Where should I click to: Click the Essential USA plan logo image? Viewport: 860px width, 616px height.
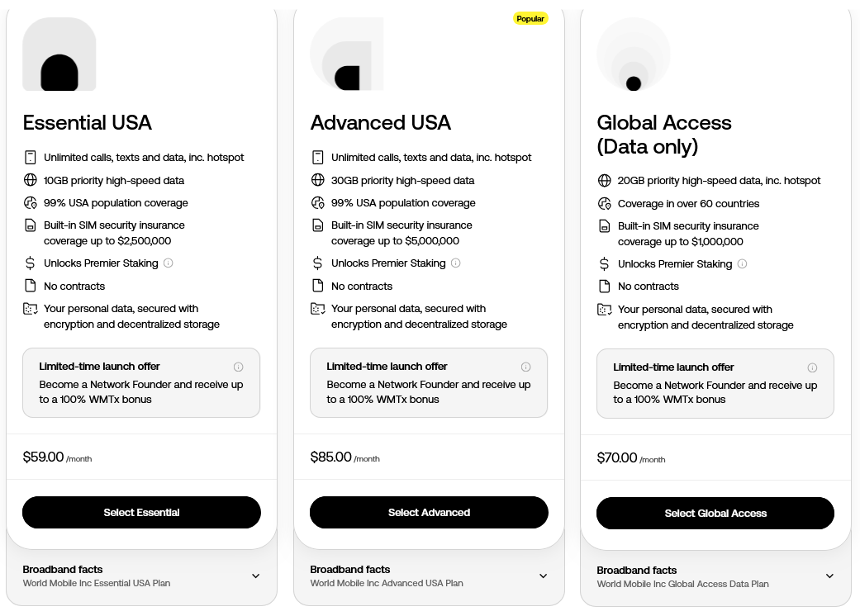click(59, 54)
